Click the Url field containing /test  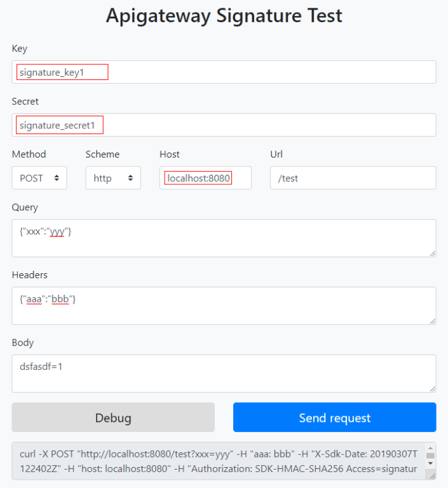tap(353, 178)
